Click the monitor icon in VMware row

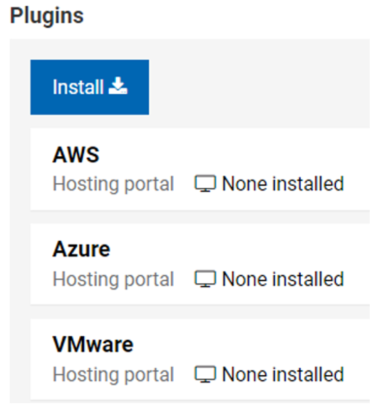205,374
